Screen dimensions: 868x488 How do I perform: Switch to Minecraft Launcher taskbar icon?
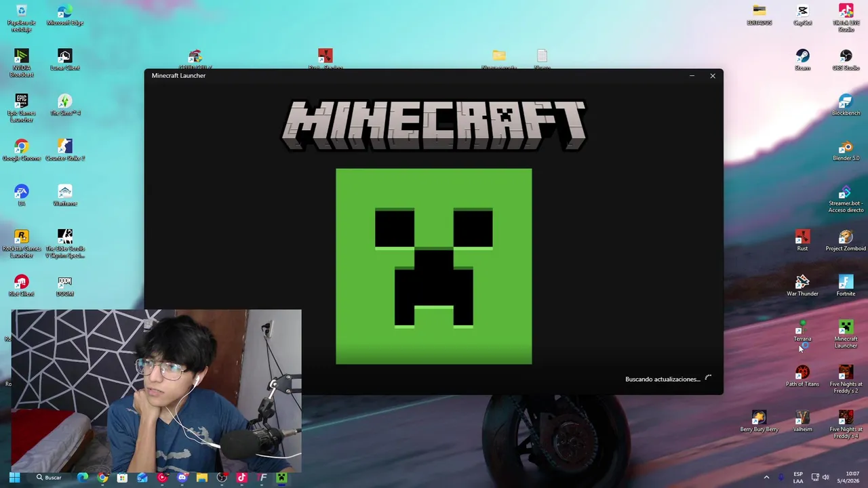[281, 477]
